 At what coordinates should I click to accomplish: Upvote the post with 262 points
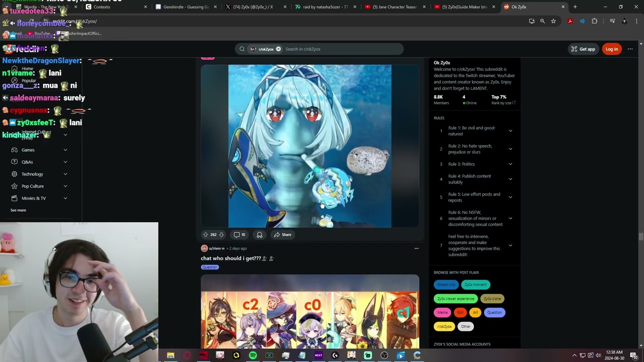205,235
